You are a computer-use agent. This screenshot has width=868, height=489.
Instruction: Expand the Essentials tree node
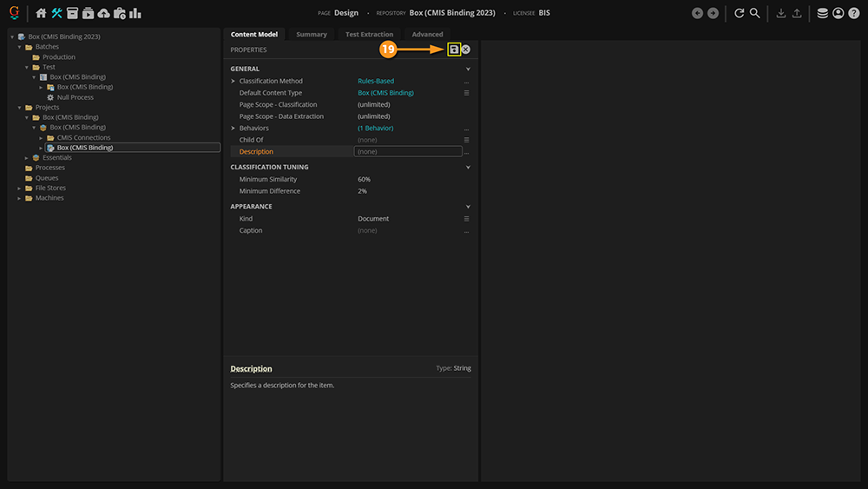click(28, 158)
